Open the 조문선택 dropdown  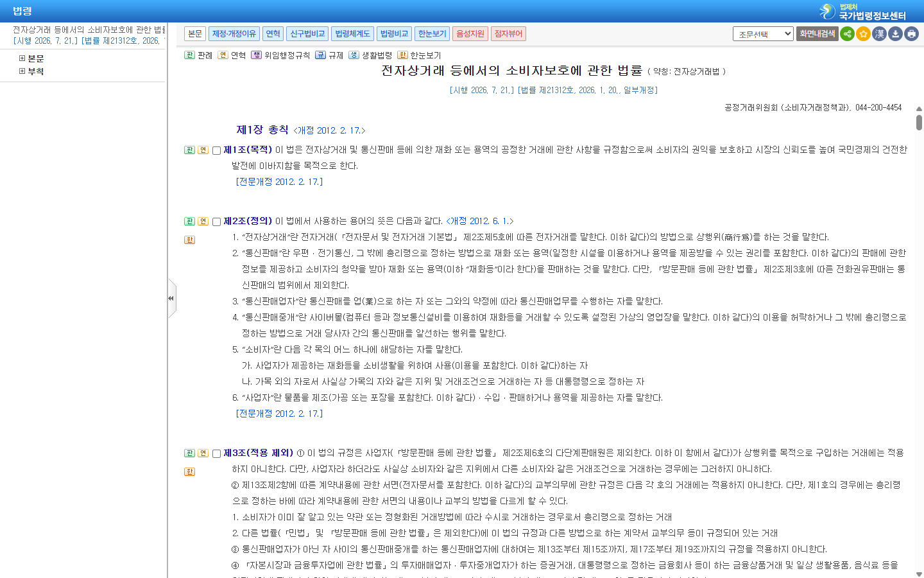[763, 34]
